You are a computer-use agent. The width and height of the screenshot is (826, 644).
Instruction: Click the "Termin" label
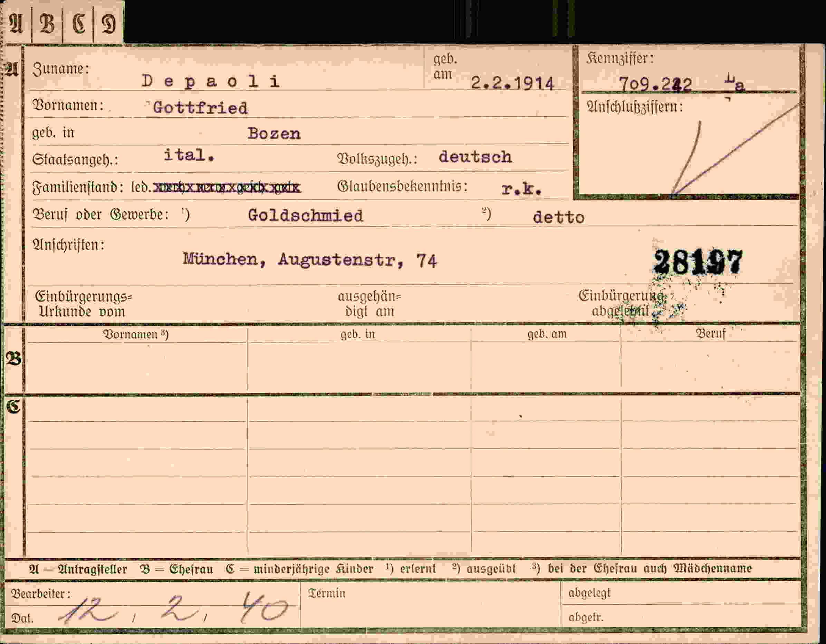(x=327, y=593)
